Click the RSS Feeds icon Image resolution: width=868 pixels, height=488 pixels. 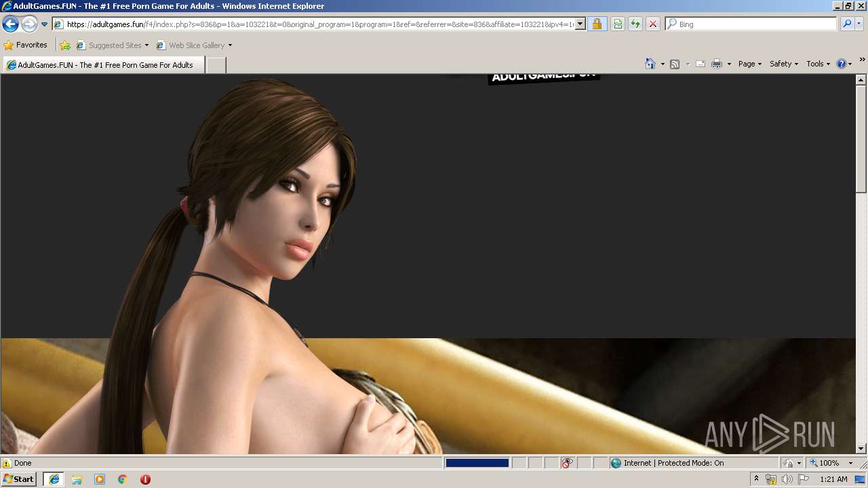coord(675,64)
